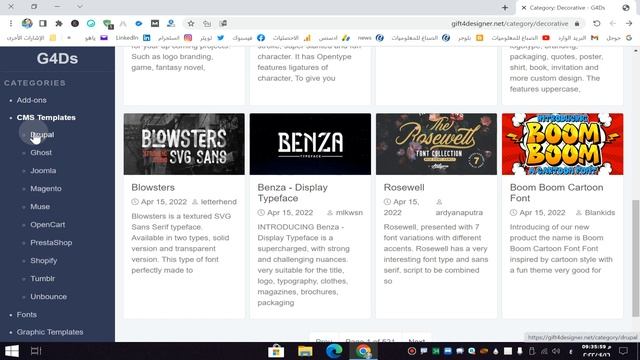The width and height of the screenshot is (640, 360).
Task: View author Blankids's profile
Action: click(x=600, y=213)
